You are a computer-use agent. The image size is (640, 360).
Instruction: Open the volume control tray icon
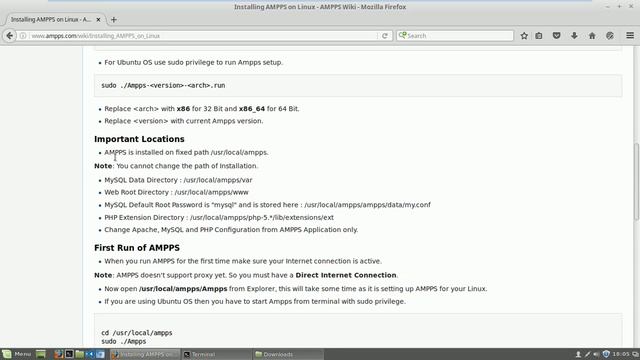click(596, 354)
